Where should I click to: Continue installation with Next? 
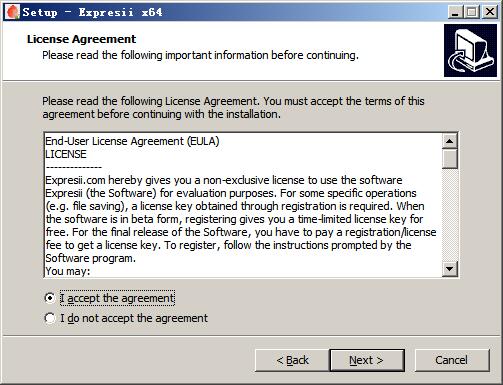click(x=367, y=360)
